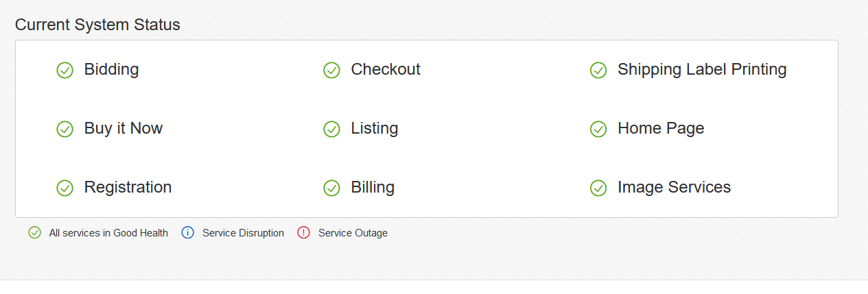868x294 pixels.
Task: Click the green check icon beside Billing
Action: point(331,188)
